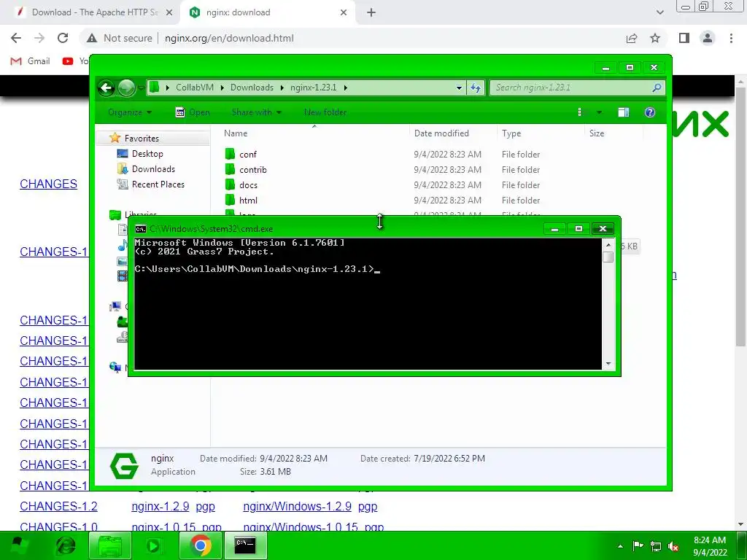Viewport: 747px width, 560px height.
Task: Switch to the Apache HTTP Server download tab
Action: (x=90, y=13)
